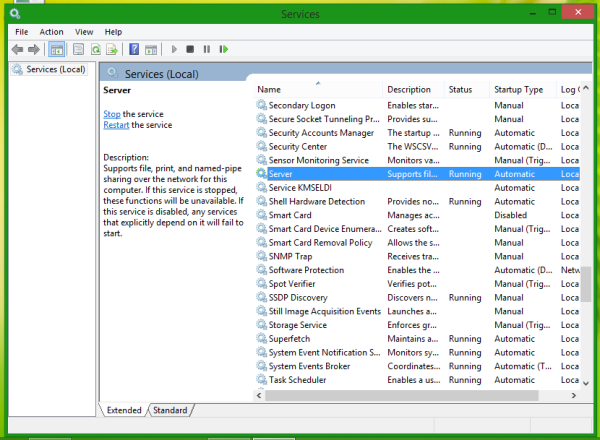Select the Secure Socket Tunneling Pr... service
600x440 pixels.
coord(417,119)
